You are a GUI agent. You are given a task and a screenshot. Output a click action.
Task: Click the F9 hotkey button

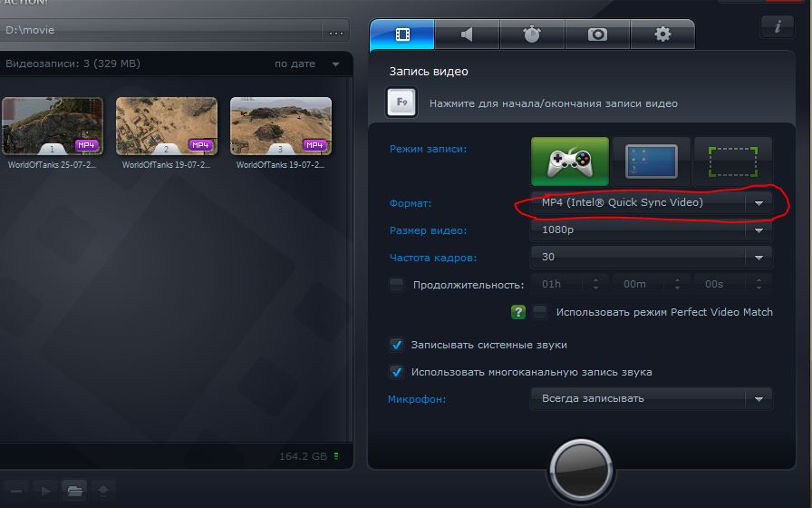pos(401,103)
